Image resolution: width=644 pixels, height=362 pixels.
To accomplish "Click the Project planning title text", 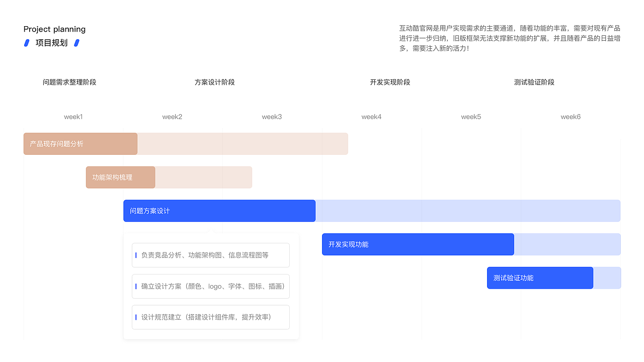I will [x=54, y=29].
